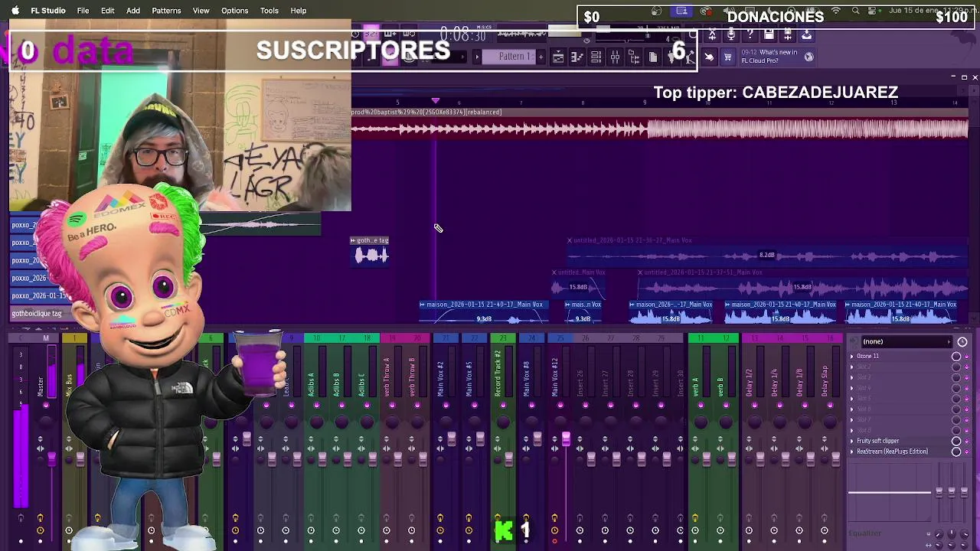Viewport: 980px width, 551px height.
Task: Open macOS Spotlight search icon
Action: pos(856,11)
